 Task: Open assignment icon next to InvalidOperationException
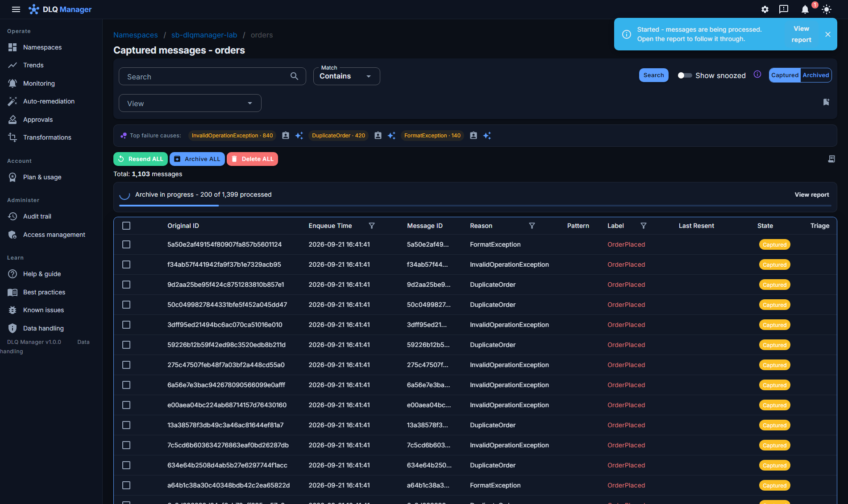(x=286, y=136)
